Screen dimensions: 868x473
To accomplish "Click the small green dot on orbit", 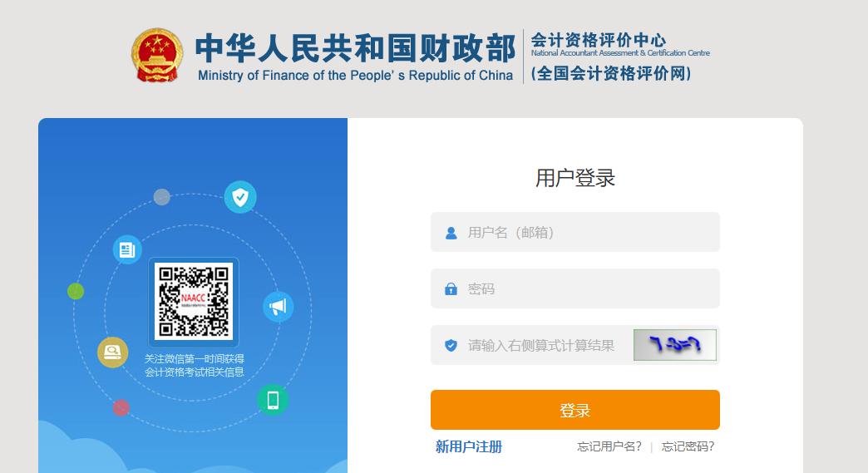I will pyautogui.click(x=76, y=291).
